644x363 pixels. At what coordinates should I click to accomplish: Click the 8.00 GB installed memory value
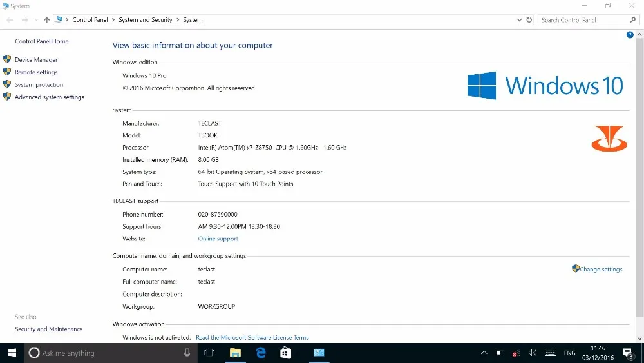click(208, 159)
